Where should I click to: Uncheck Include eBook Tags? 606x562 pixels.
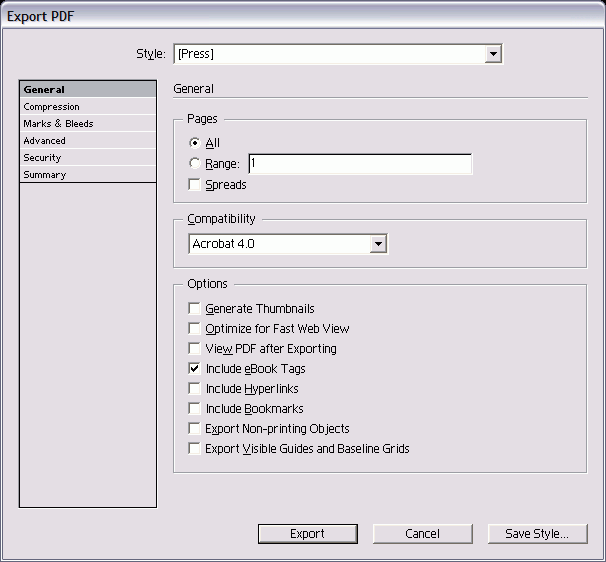[x=194, y=369]
